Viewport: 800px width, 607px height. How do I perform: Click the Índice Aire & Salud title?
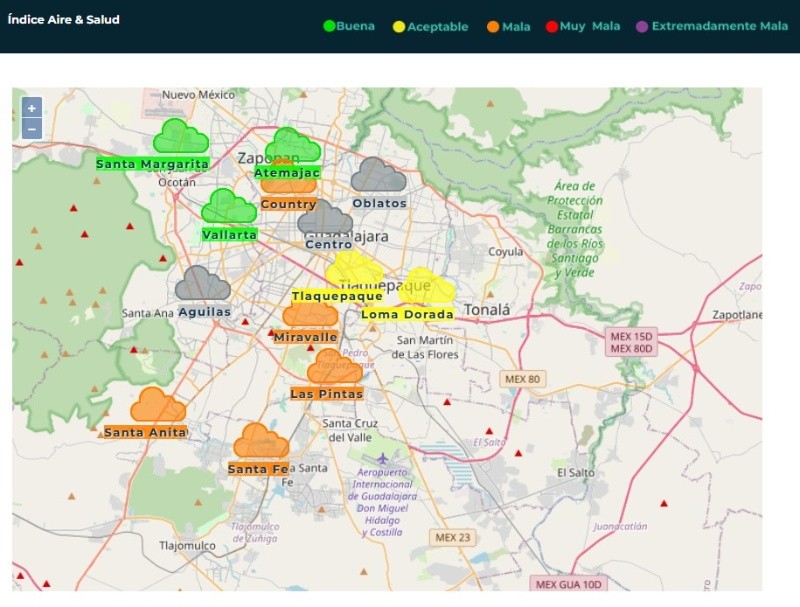63,19
